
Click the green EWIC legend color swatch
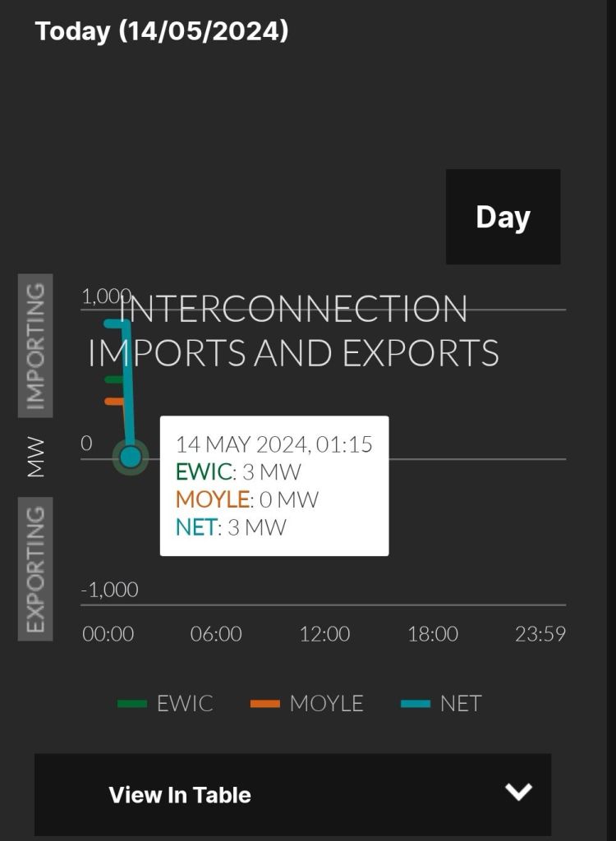pos(132,704)
